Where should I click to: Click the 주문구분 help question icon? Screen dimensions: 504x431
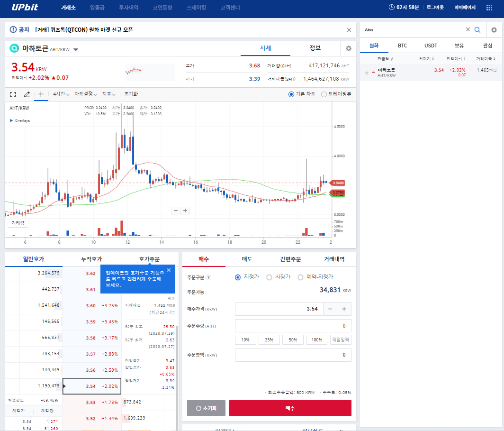click(x=208, y=277)
